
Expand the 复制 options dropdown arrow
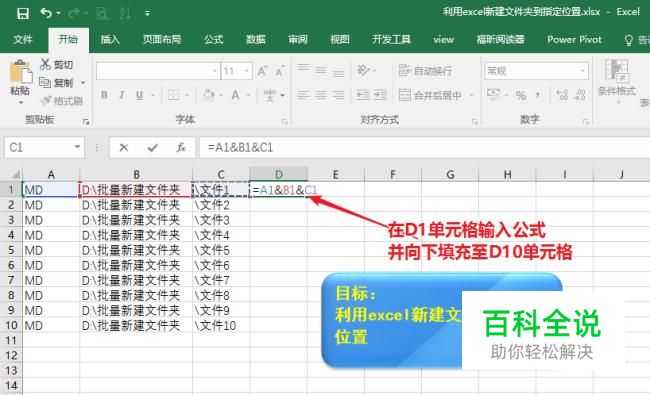pos(83,83)
